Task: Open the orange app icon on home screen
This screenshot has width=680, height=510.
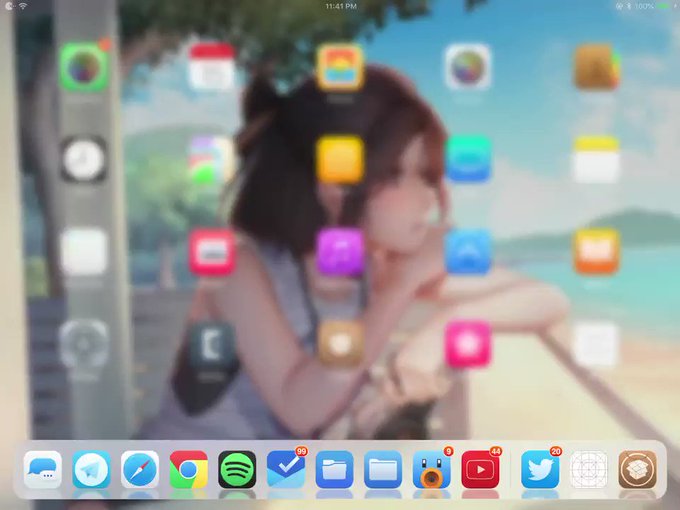Action: (596, 252)
